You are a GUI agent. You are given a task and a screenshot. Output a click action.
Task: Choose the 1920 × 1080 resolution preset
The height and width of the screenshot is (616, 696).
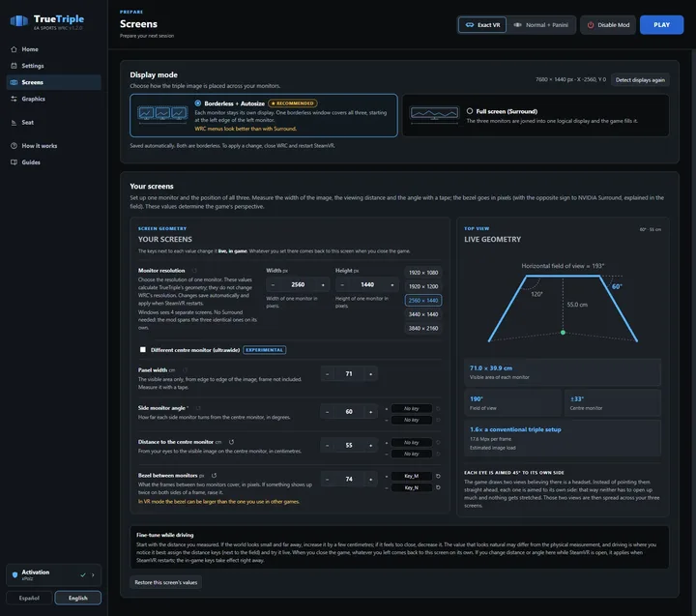pos(423,273)
